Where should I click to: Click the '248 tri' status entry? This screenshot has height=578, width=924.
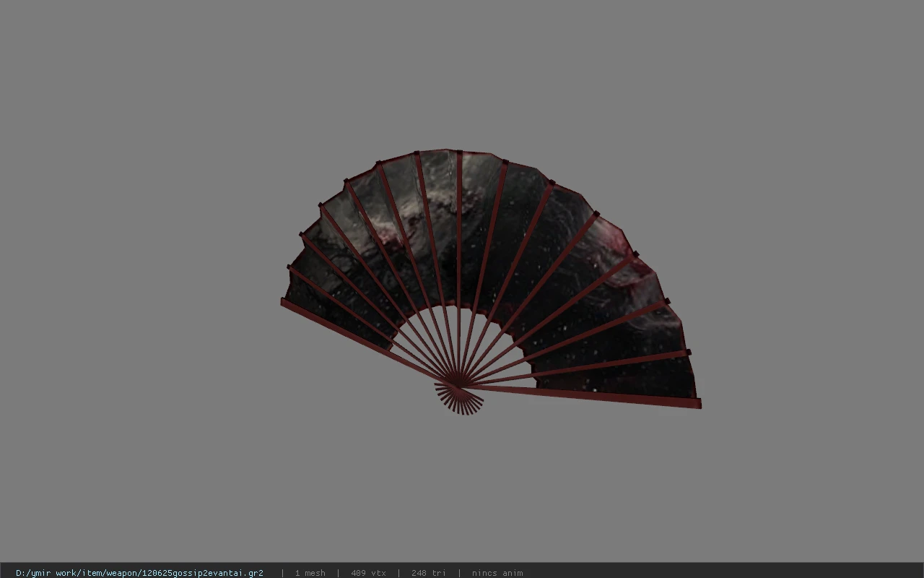tap(429, 573)
